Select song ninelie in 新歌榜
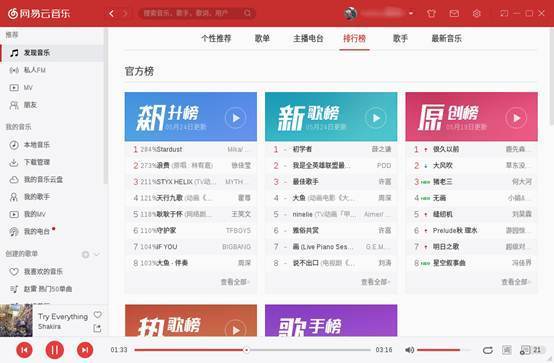554x363 pixels. 331,214
